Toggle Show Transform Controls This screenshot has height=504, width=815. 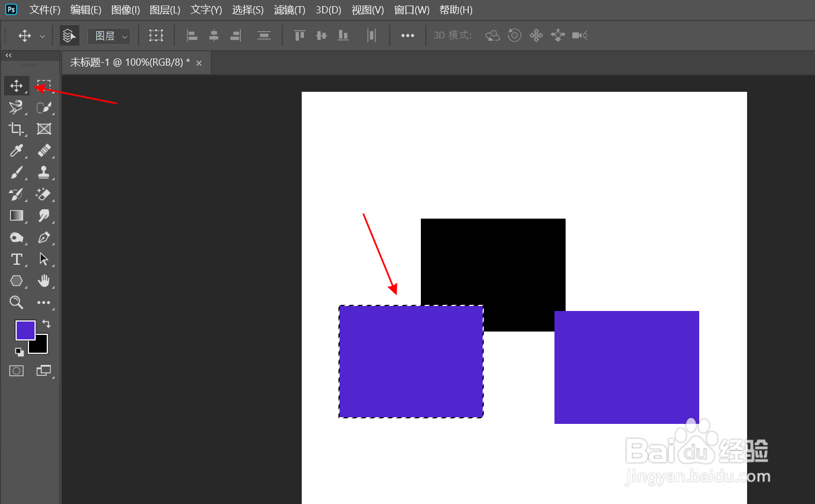156,36
